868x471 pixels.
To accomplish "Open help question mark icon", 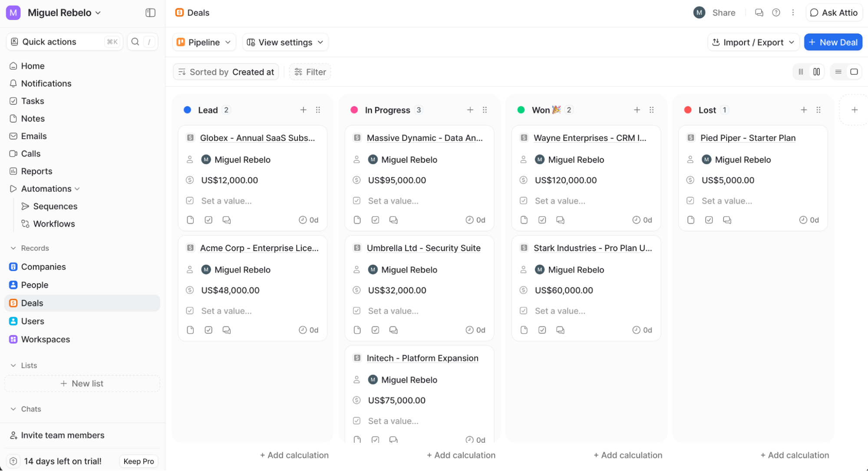I will [776, 13].
